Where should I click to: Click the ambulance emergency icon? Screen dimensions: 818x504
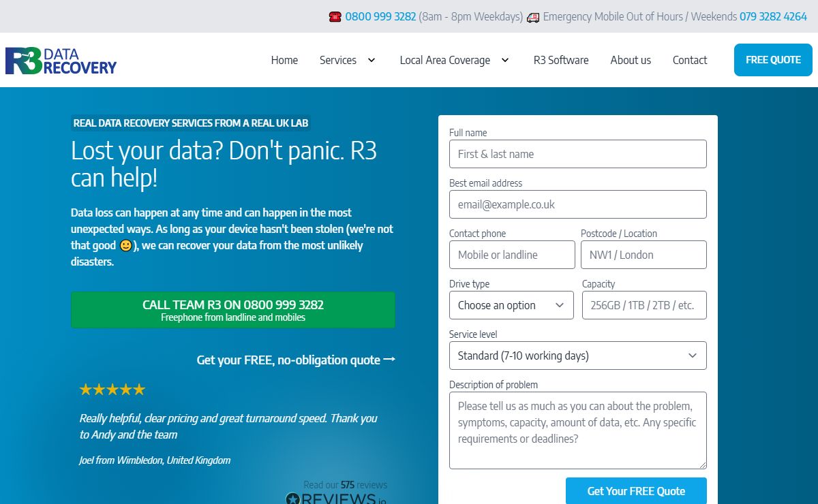click(x=532, y=17)
